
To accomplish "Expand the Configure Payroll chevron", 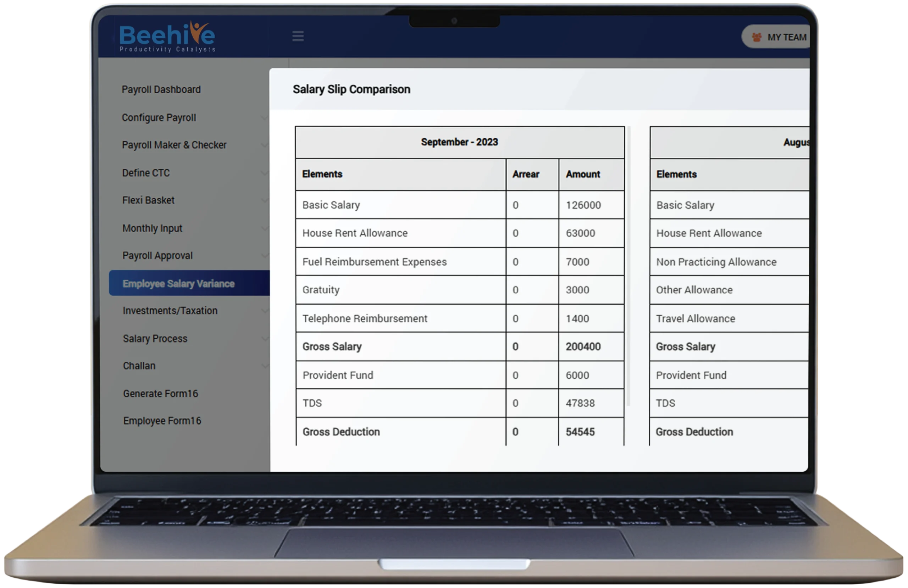I will coord(264,117).
